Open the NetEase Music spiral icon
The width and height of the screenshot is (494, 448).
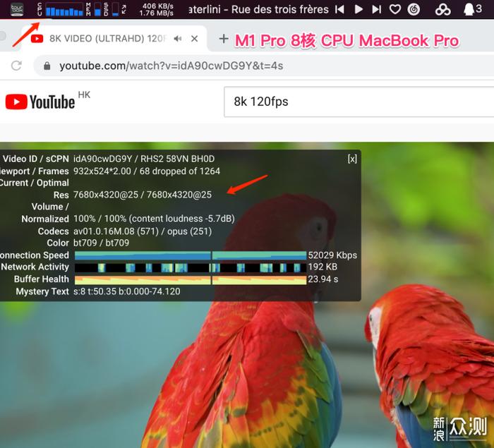[414, 9]
